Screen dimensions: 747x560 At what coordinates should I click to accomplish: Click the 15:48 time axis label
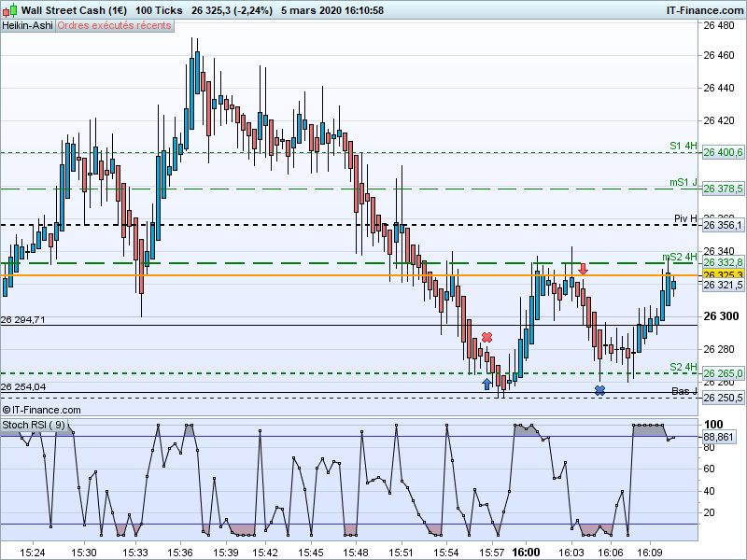[x=356, y=553]
